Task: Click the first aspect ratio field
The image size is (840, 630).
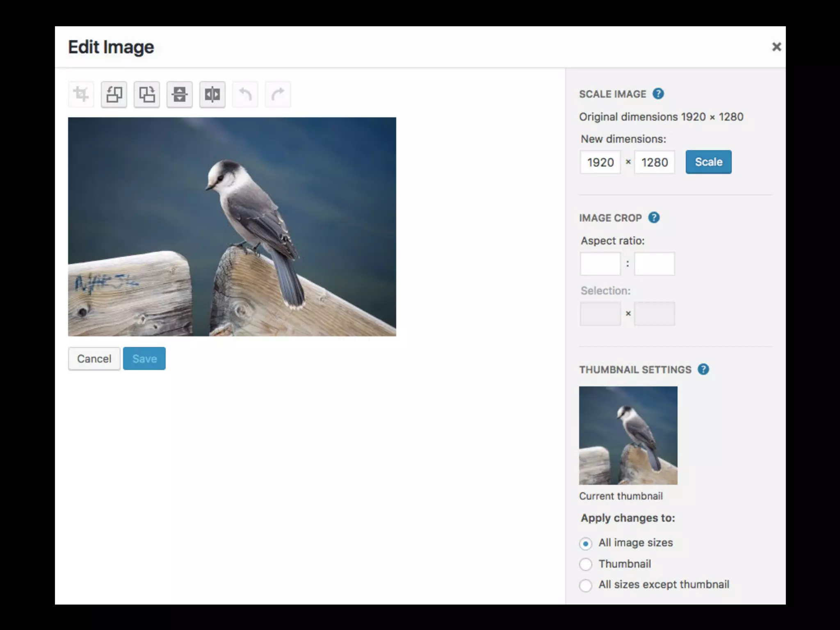Action: (x=600, y=264)
